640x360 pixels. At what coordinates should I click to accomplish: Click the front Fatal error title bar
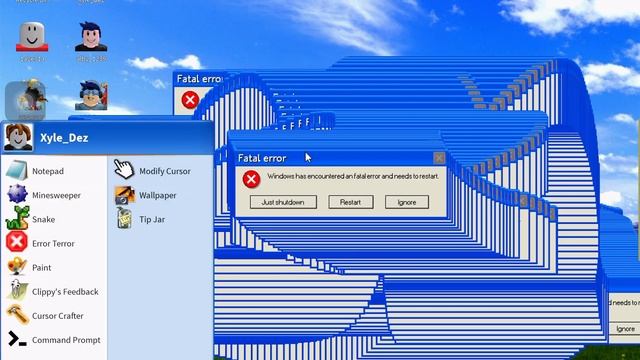click(x=340, y=158)
